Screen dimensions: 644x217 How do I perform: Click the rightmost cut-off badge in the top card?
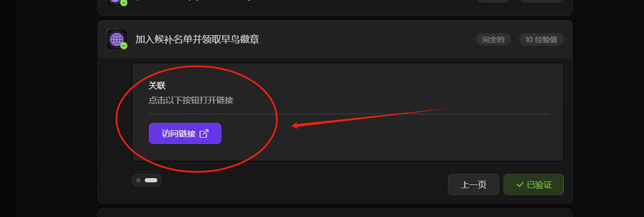point(542,1)
